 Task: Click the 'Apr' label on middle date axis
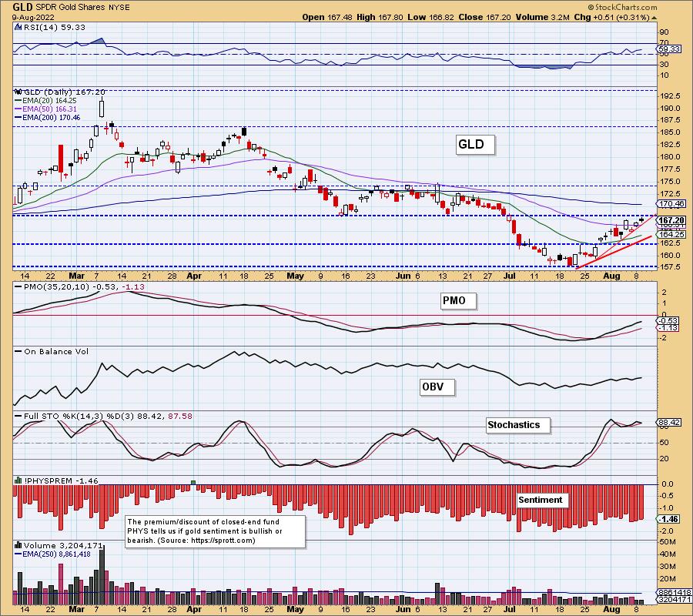pyautogui.click(x=193, y=276)
